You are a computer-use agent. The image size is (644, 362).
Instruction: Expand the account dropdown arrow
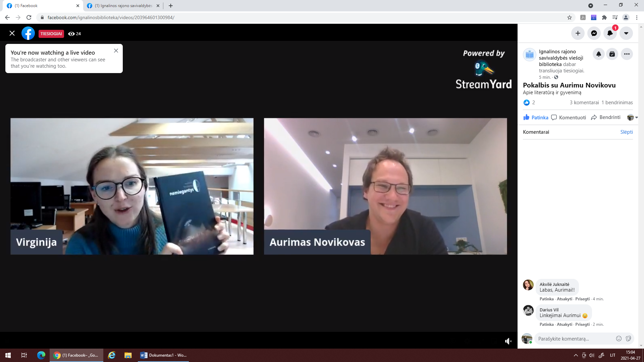(x=626, y=33)
